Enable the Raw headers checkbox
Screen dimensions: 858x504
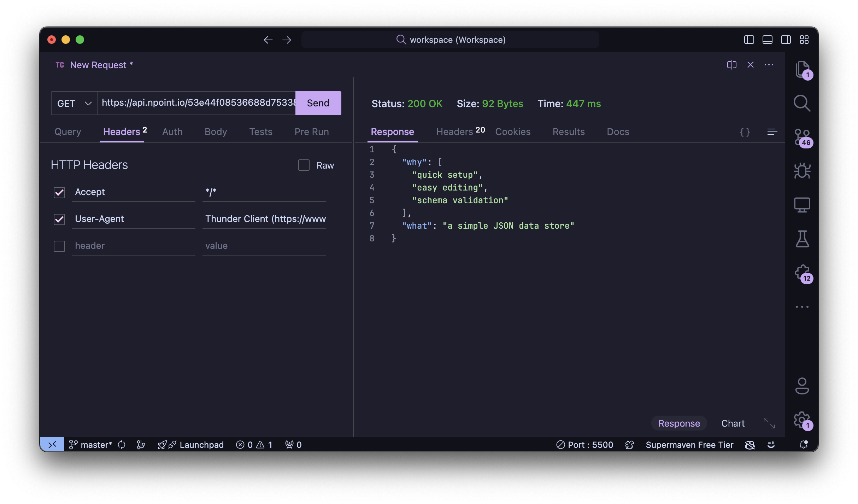304,165
